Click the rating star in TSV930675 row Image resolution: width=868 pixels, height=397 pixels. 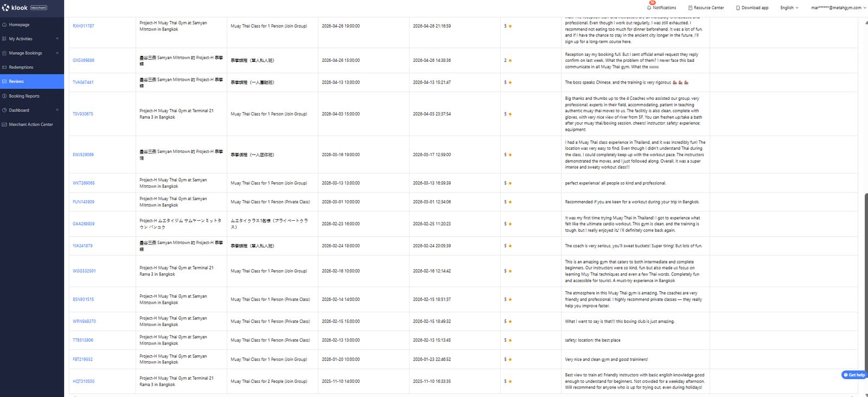[510, 114]
